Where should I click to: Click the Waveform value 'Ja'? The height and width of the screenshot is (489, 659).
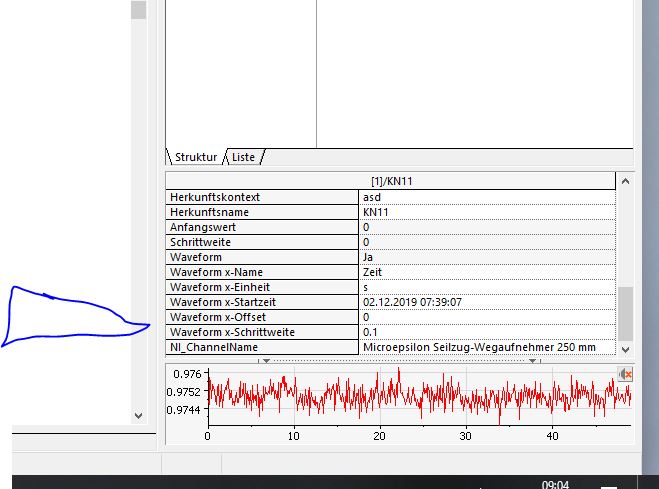487,257
